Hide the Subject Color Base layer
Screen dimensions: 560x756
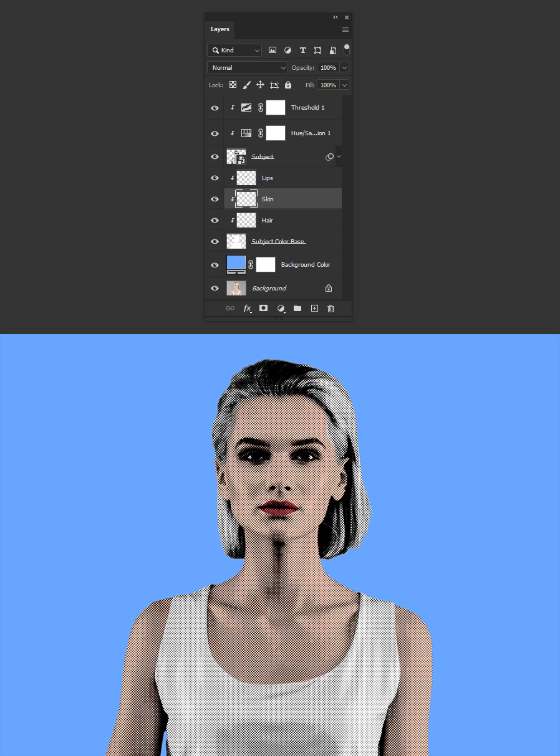(215, 241)
